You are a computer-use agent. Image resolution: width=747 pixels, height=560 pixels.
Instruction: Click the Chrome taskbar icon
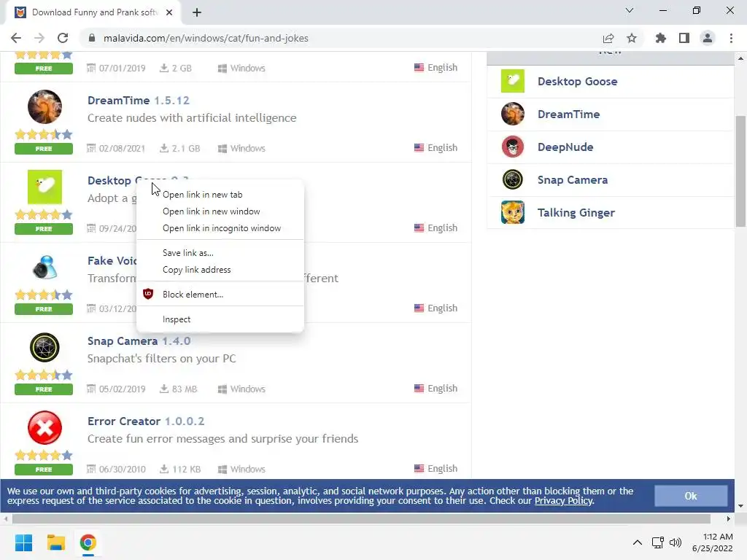click(x=88, y=542)
